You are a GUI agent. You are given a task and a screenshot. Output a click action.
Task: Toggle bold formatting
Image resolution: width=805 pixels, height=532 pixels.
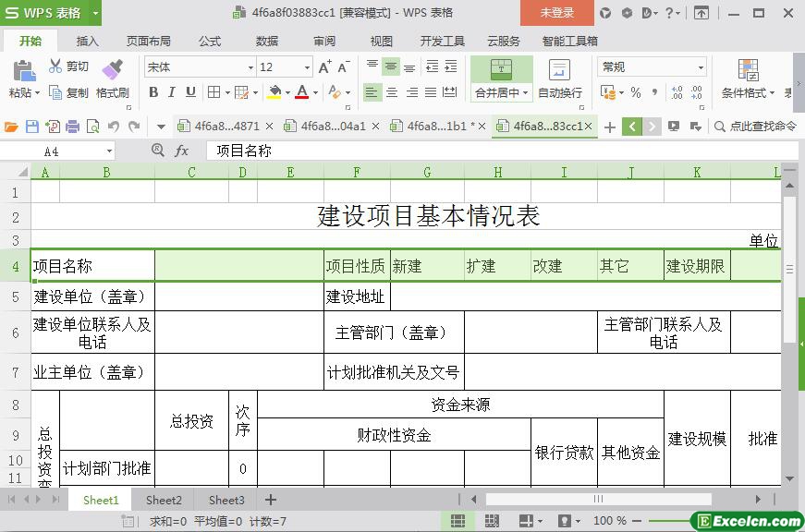(x=153, y=92)
